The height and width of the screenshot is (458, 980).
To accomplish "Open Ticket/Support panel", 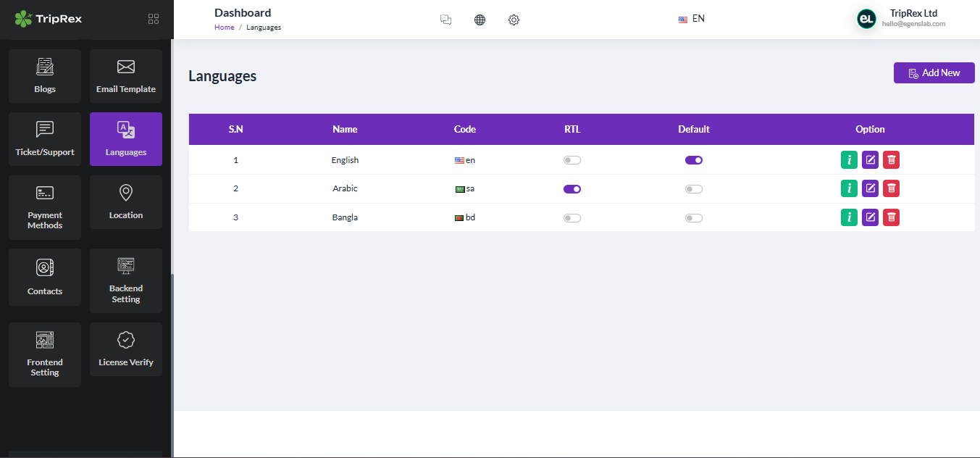I will pos(44,139).
